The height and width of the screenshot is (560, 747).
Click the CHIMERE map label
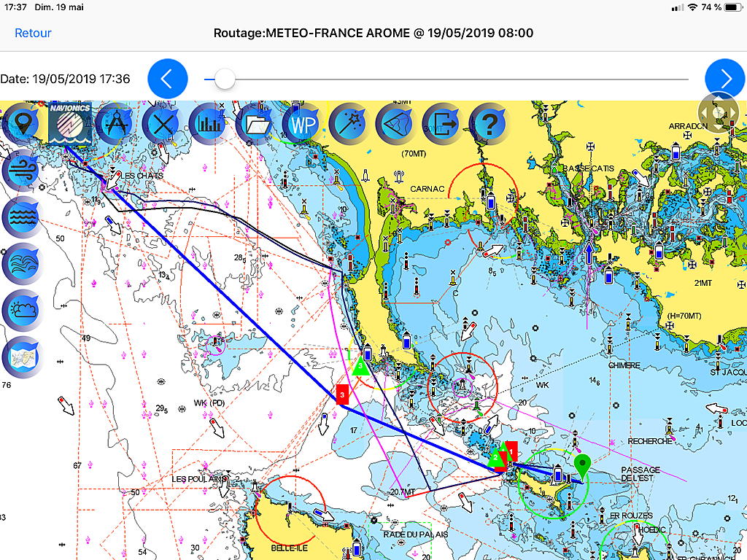[624, 365]
